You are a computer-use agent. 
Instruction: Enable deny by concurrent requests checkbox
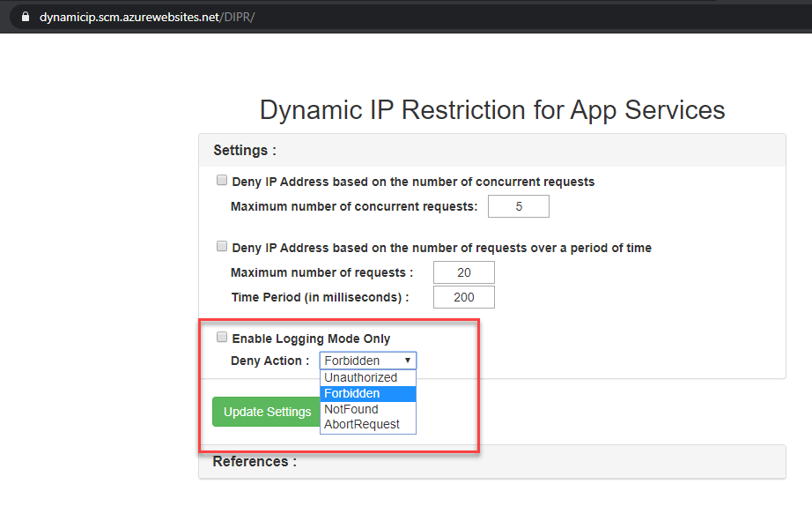point(222,181)
